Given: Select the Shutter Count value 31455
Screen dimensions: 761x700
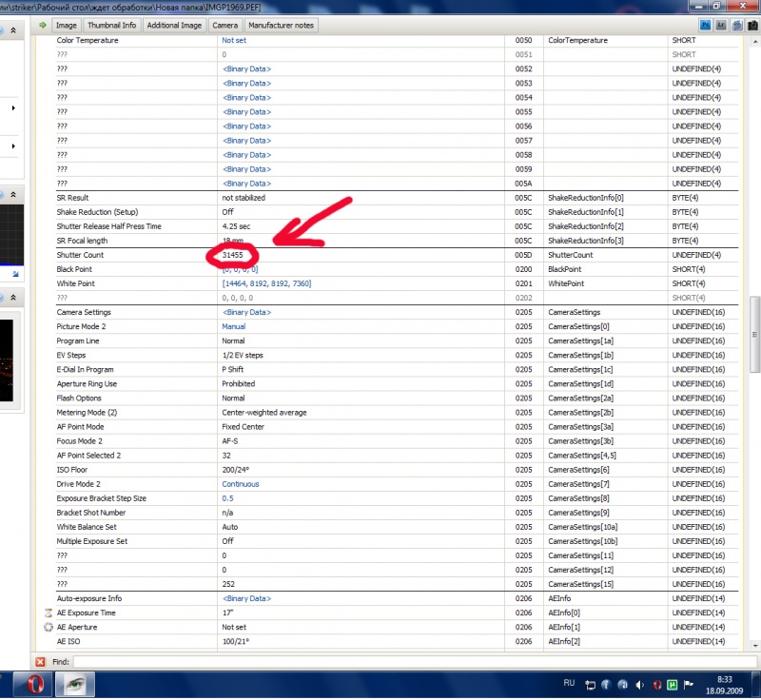Looking at the screenshot, I should [x=233, y=256].
